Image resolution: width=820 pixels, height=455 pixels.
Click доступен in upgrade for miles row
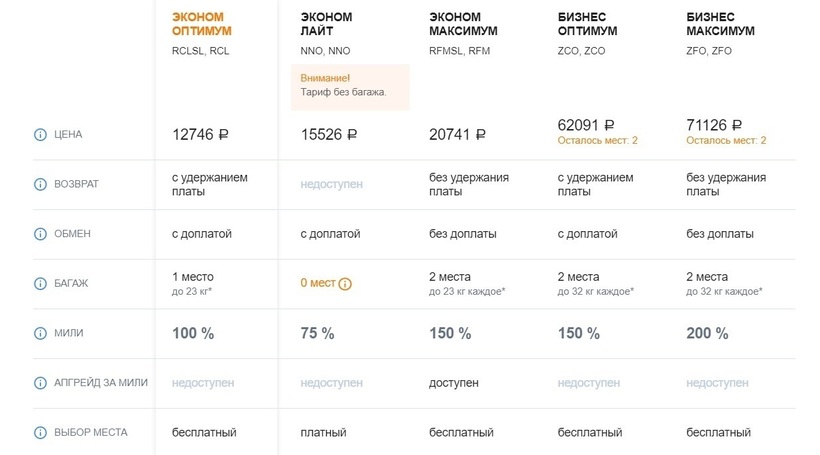(x=453, y=383)
